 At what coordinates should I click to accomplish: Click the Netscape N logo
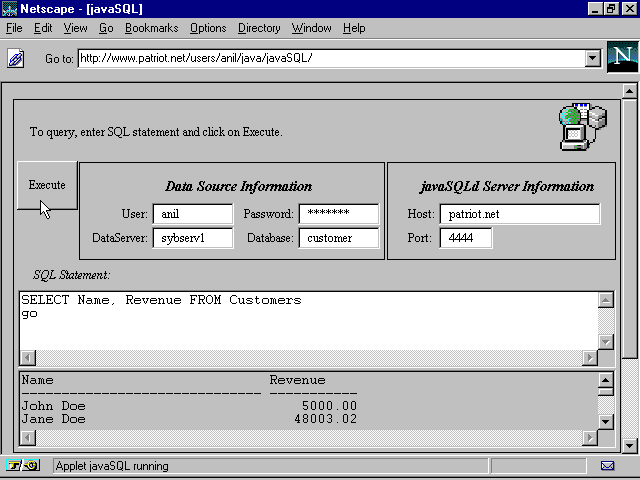(x=621, y=58)
